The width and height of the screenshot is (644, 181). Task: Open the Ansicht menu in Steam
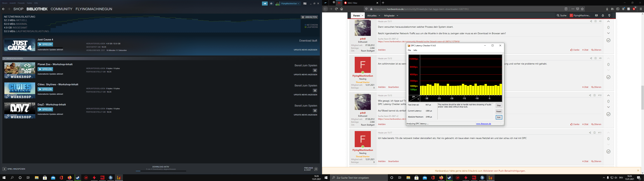point(13,3)
